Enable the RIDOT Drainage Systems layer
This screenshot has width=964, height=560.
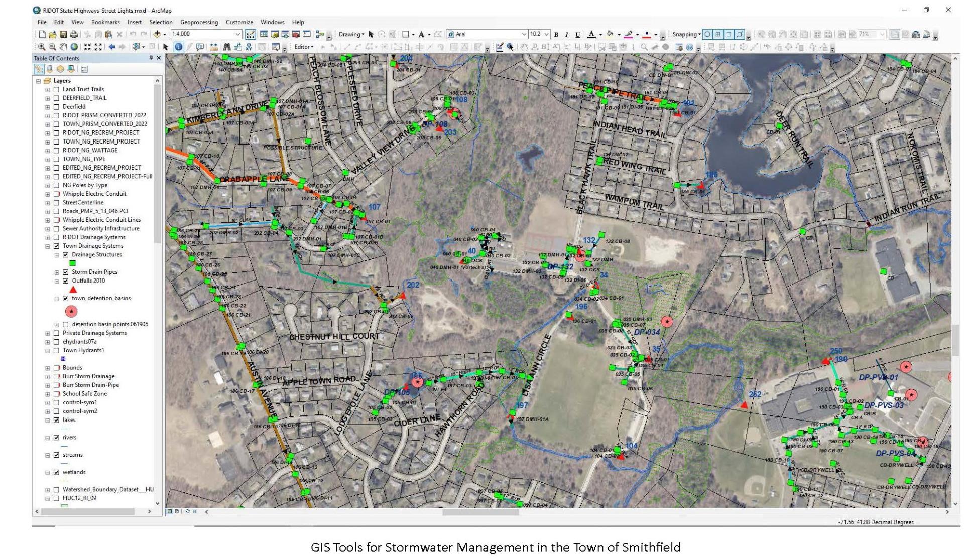coord(57,238)
